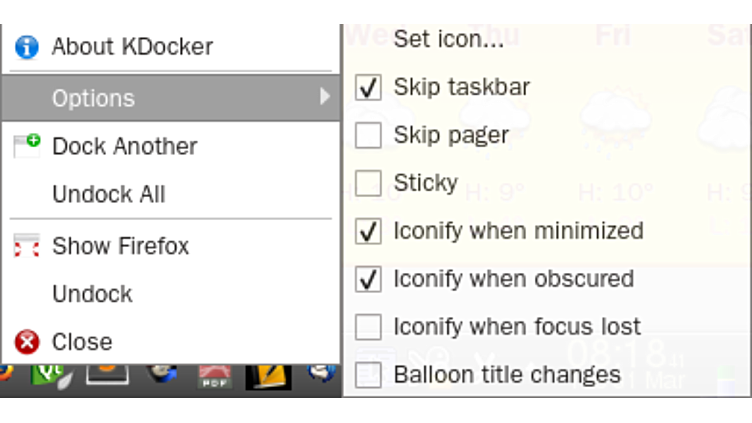Click the blue info icon beside About KDocker
This screenshot has height=423, width=752.
click(26, 46)
